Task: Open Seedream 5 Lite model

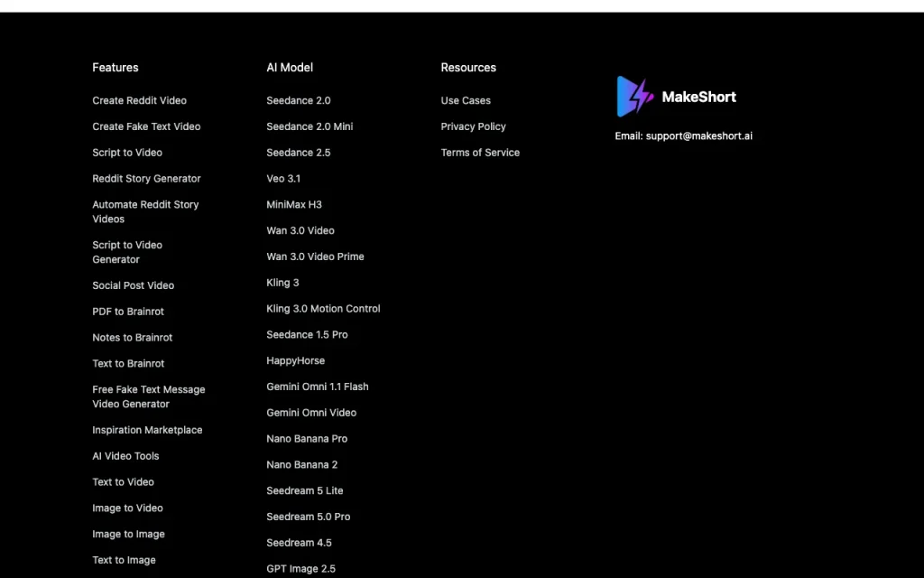Action: (305, 490)
